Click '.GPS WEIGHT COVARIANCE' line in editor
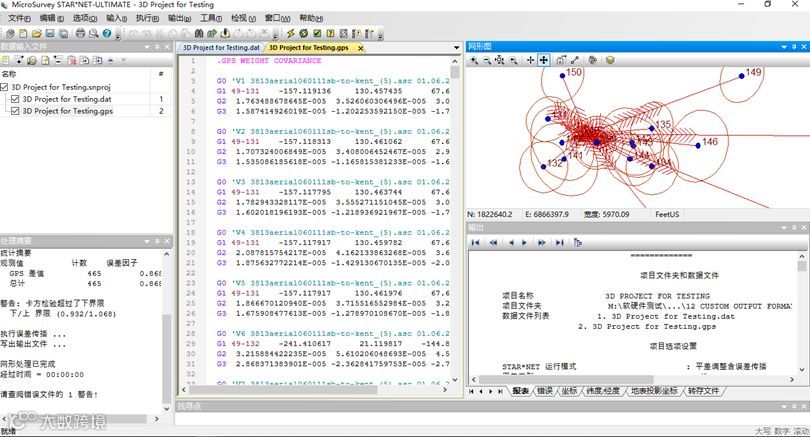810x437 pixels. point(269,60)
